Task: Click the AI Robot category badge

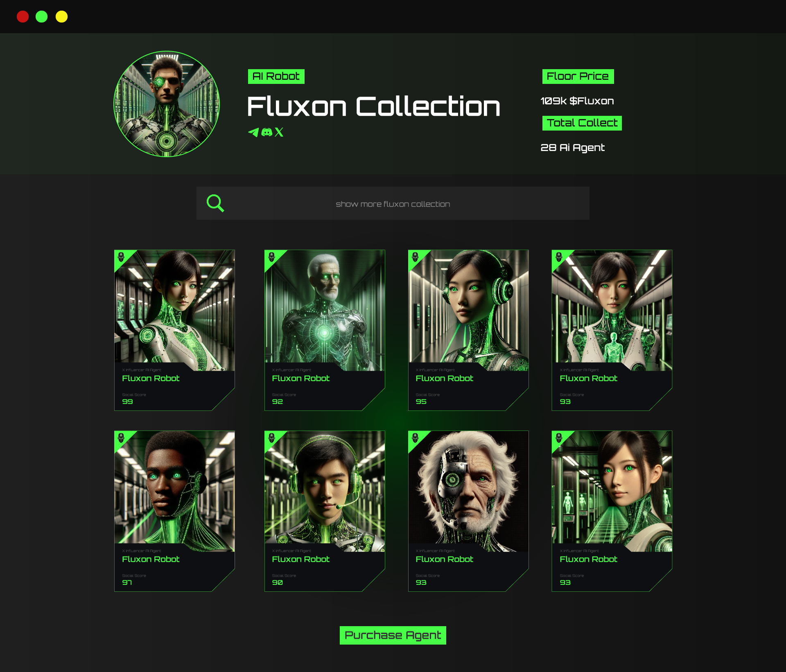Action: coord(277,76)
